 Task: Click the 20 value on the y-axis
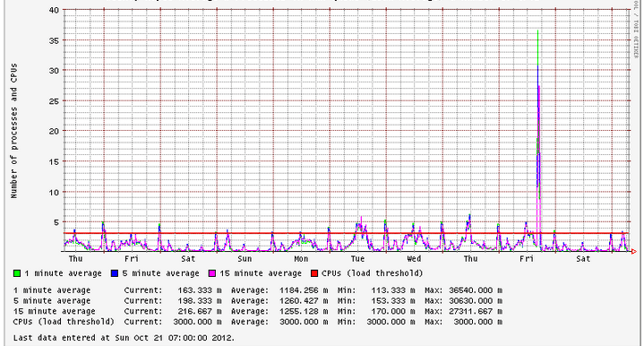click(54, 131)
